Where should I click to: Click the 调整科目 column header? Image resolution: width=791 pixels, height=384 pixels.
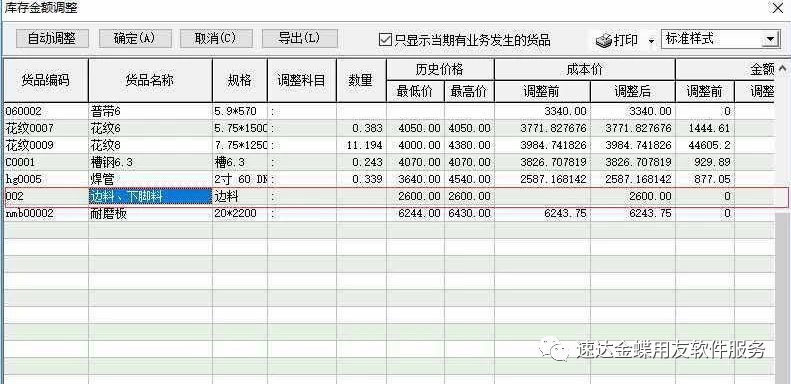(302, 80)
